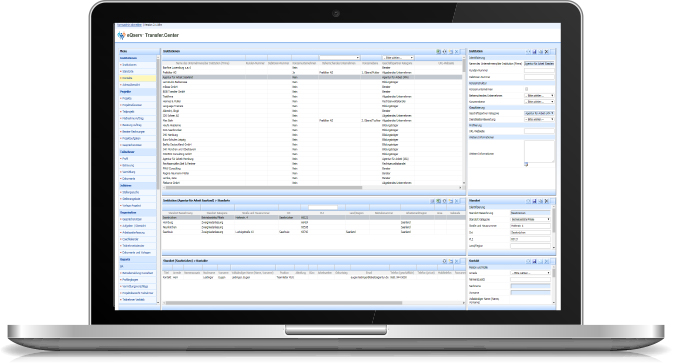Click the save disk icon in Institution detail panel
Image resolution: width=673 pixels, height=364 pixels.
534,52
